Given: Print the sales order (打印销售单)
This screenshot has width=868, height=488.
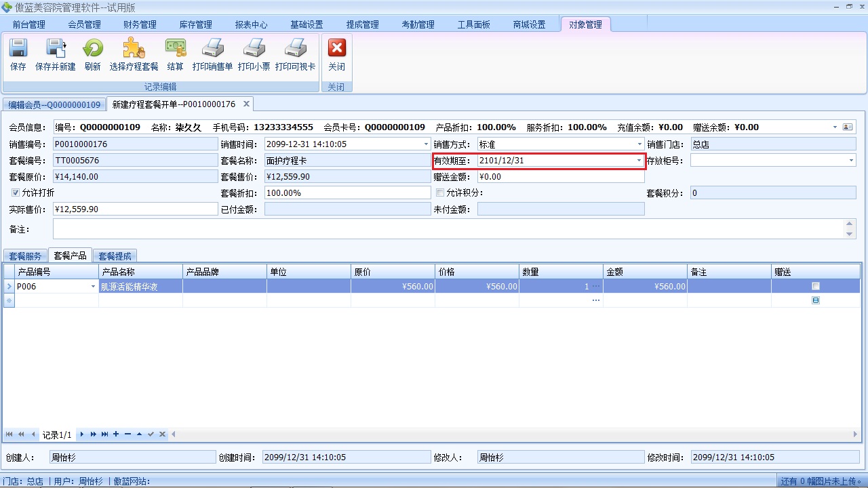Looking at the screenshot, I should click(x=212, y=54).
